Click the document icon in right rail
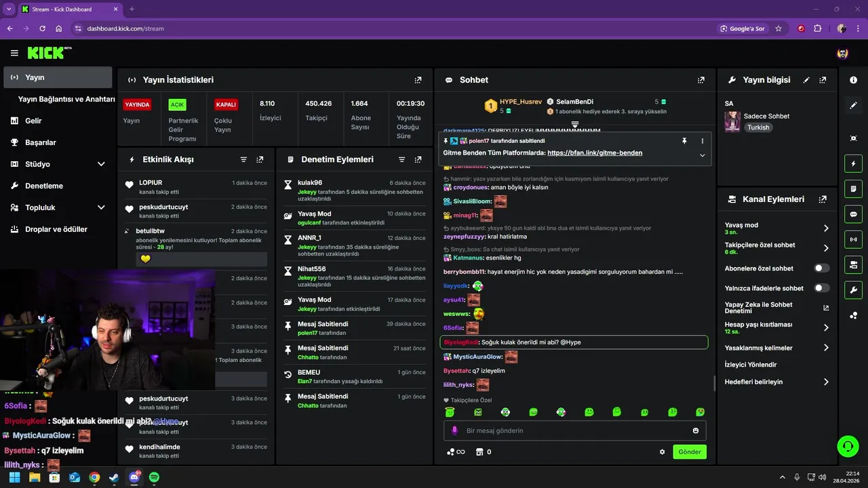Image resolution: width=868 pixels, height=488 pixels. click(x=853, y=188)
